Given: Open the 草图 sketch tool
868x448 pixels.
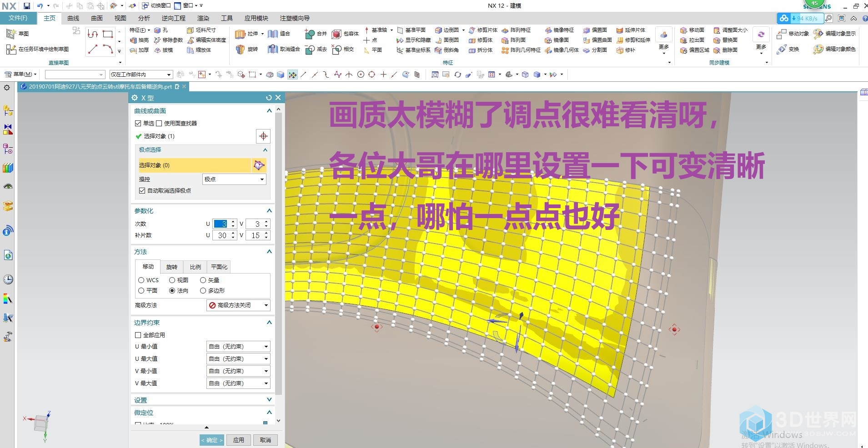Looking at the screenshot, I should point(18,34).
